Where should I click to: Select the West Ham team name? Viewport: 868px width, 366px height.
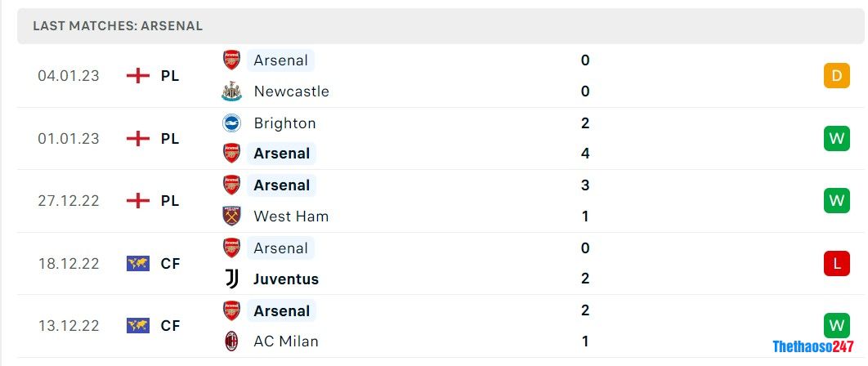pyautogui.click(x=291, y=216)
